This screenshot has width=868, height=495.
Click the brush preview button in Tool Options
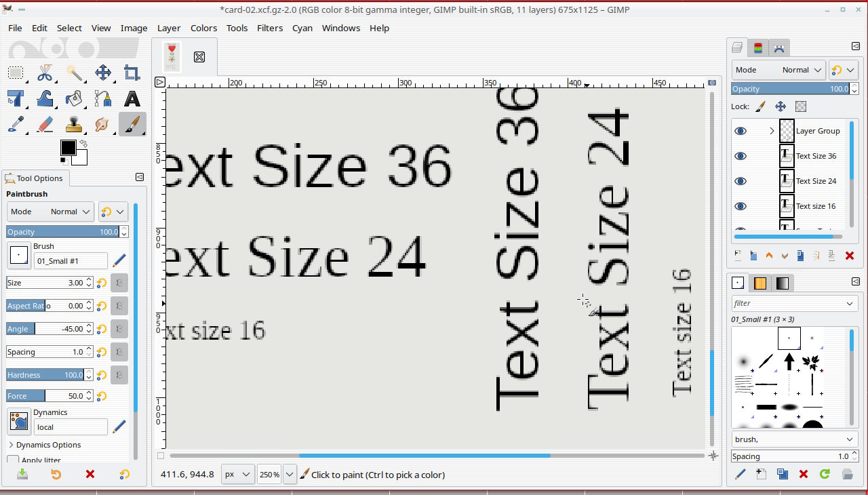coord(19,256)
